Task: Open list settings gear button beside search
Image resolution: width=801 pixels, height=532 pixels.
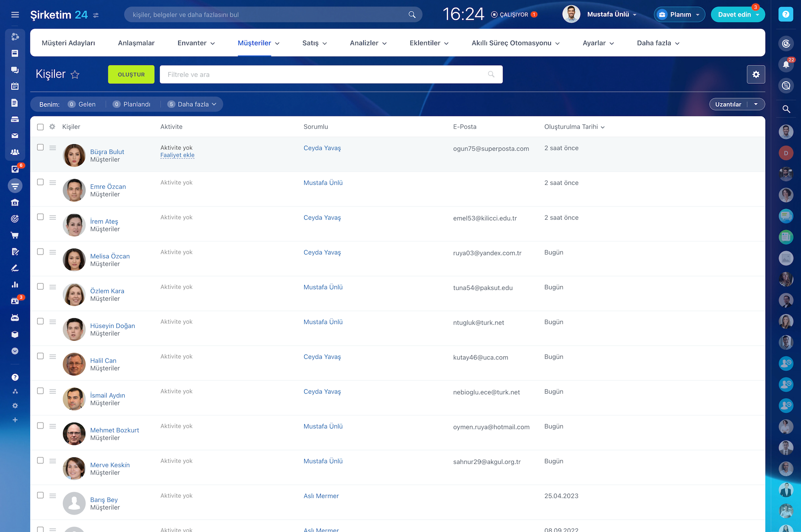Action: pos(756,74)
